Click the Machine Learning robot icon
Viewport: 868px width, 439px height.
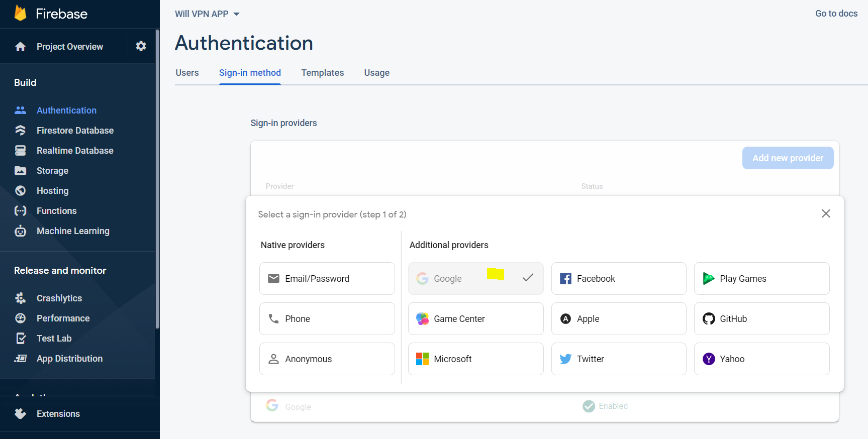point(20,231)
